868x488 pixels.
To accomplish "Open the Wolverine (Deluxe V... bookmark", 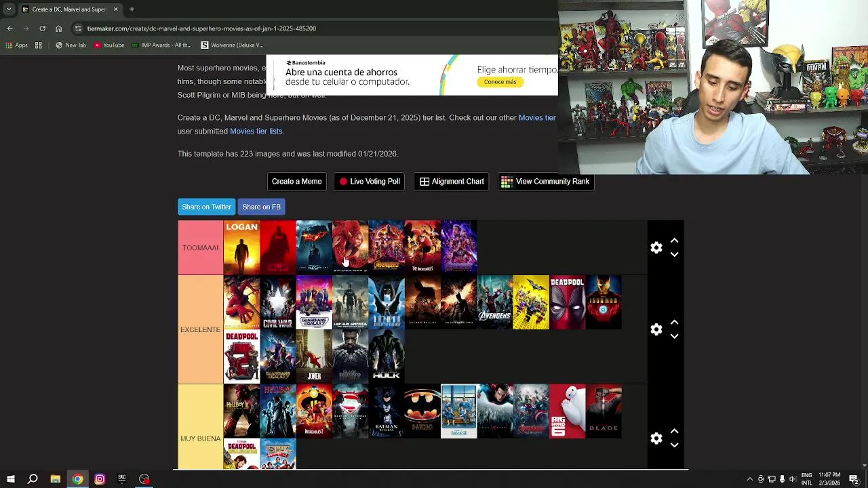I will (x=232, y=45).
